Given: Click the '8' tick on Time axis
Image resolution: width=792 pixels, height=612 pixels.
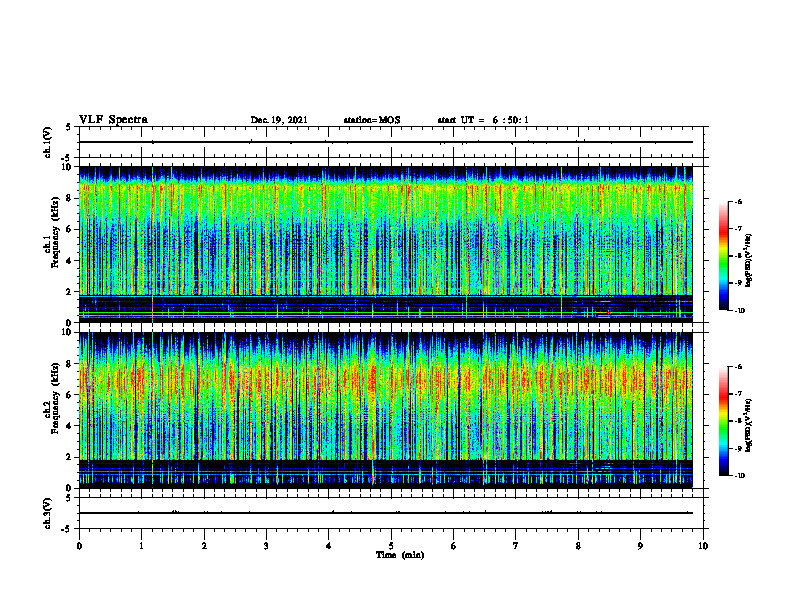Looking at the screenshot, I should click(578, 546).
